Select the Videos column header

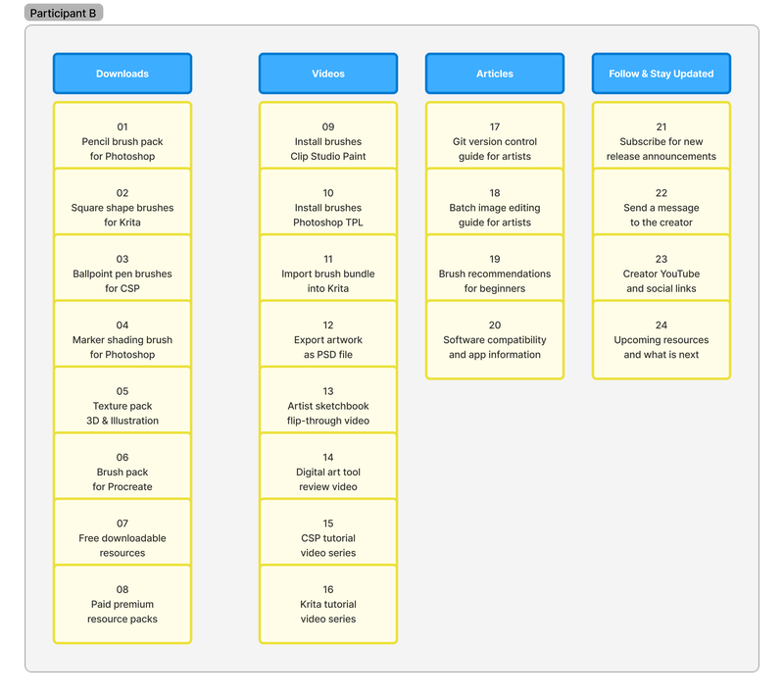[x=326, y=74]
